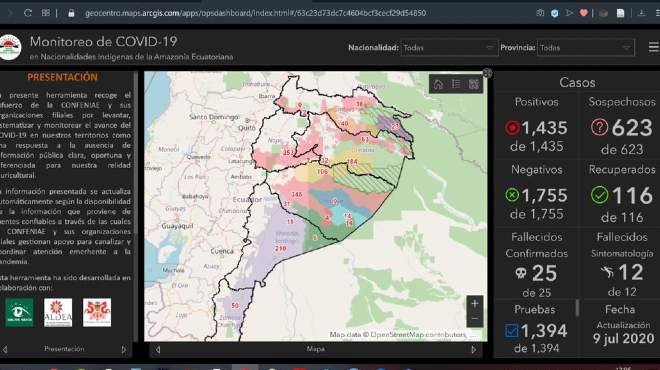The image size is (660, 370).
Task: Go to previous Presentación panel arrow
Action: (x=5, y=349)
